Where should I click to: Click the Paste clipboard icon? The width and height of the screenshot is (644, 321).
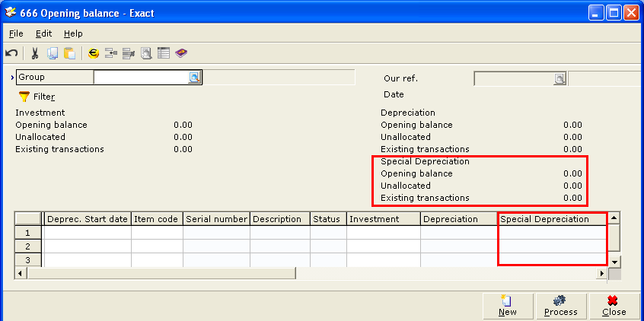coord(69,53)
